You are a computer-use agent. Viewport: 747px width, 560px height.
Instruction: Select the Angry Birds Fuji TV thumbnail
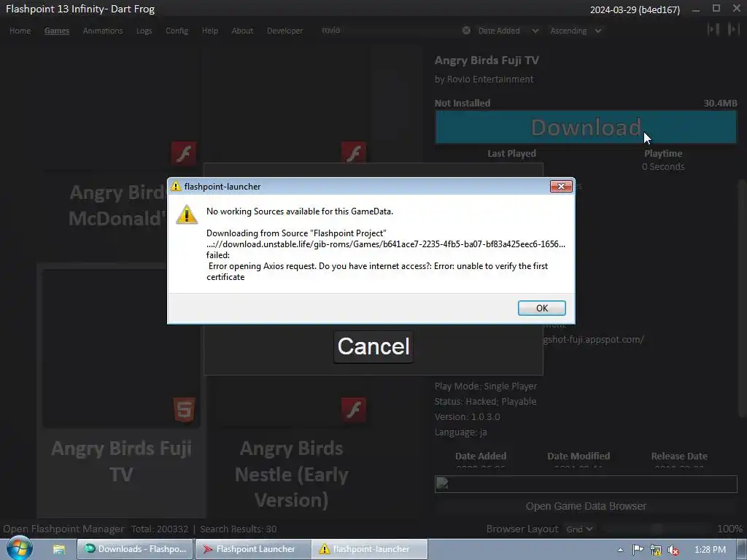[122, 348]
